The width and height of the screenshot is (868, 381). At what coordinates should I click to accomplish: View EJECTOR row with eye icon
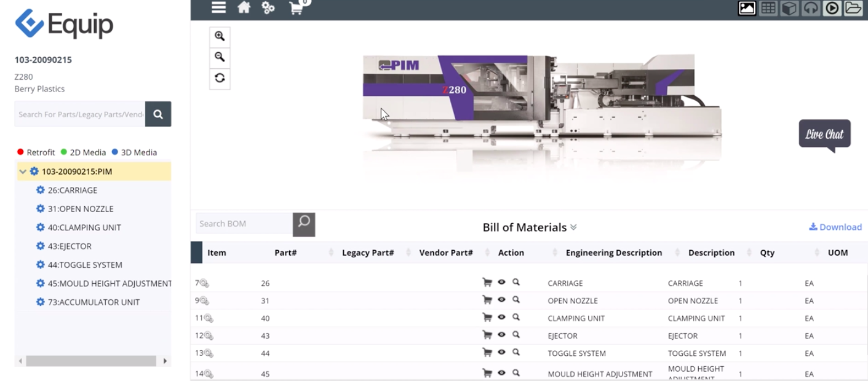(501, 335)
